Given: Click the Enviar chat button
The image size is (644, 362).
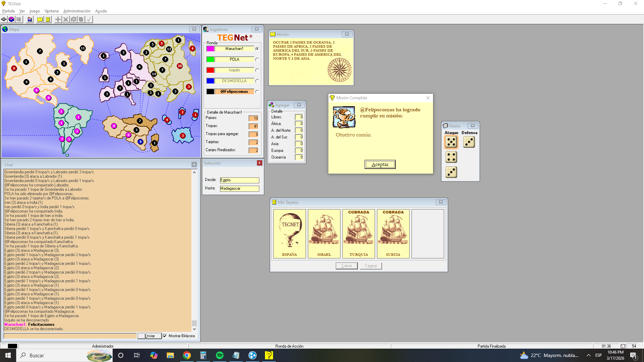Looking at the screenshot, I should pos(150,336).
